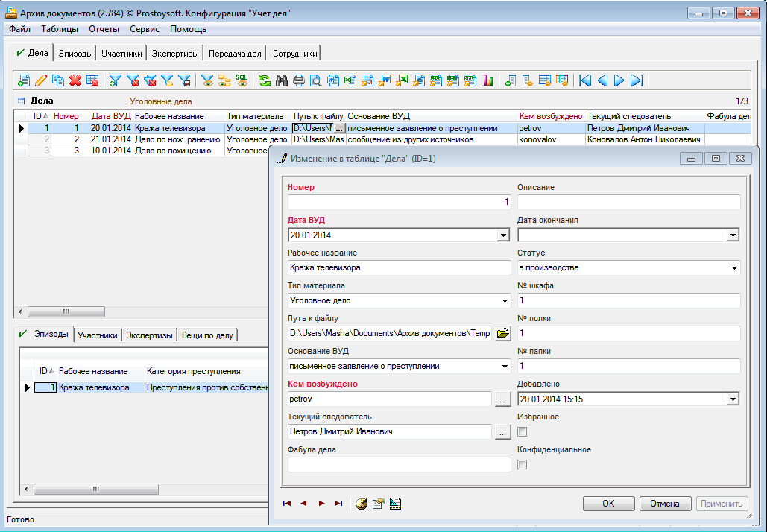767x532 pixels.
Task: Open the Дата окончания date picker
Action: pos(733,235)
